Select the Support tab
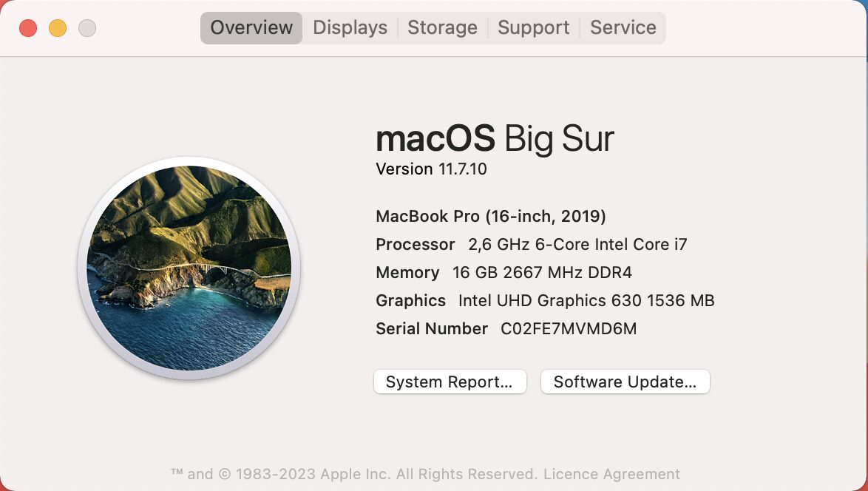Screen dimensions: 868x491 click(533, 28)
